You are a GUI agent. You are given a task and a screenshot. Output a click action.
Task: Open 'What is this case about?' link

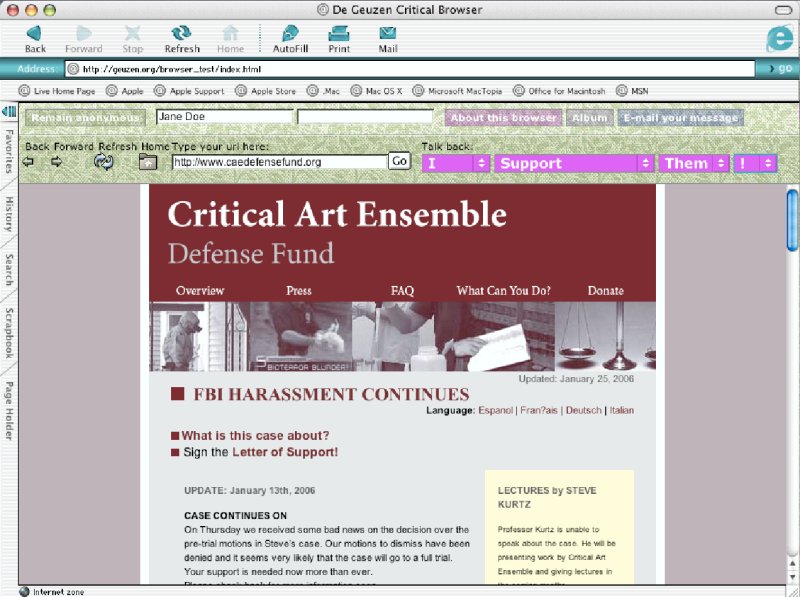point(255,436)
